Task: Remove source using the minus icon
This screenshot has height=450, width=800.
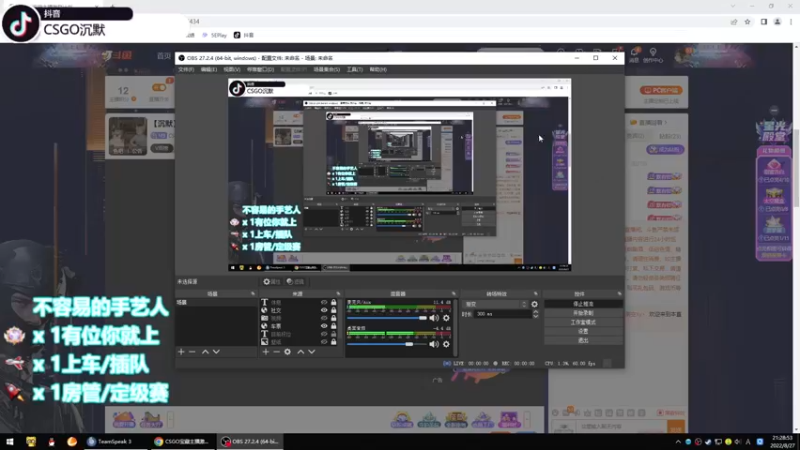Action: coord(277,352)
